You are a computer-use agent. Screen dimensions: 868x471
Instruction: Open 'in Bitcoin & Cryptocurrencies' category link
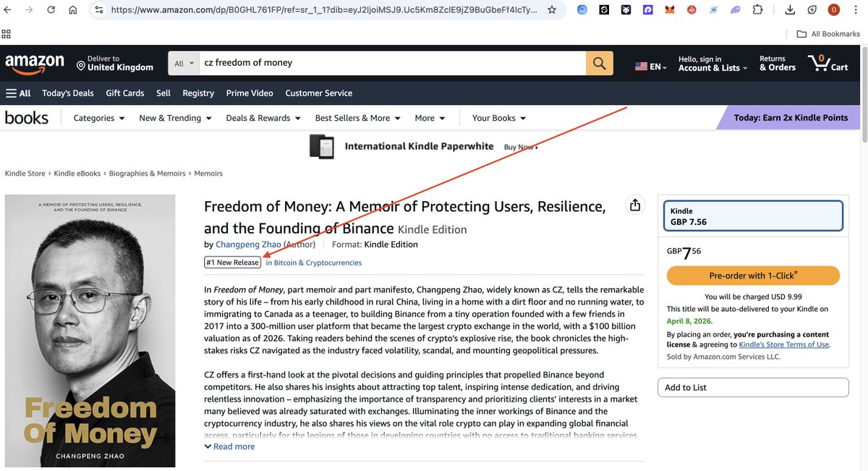click(x=313, y=263)
